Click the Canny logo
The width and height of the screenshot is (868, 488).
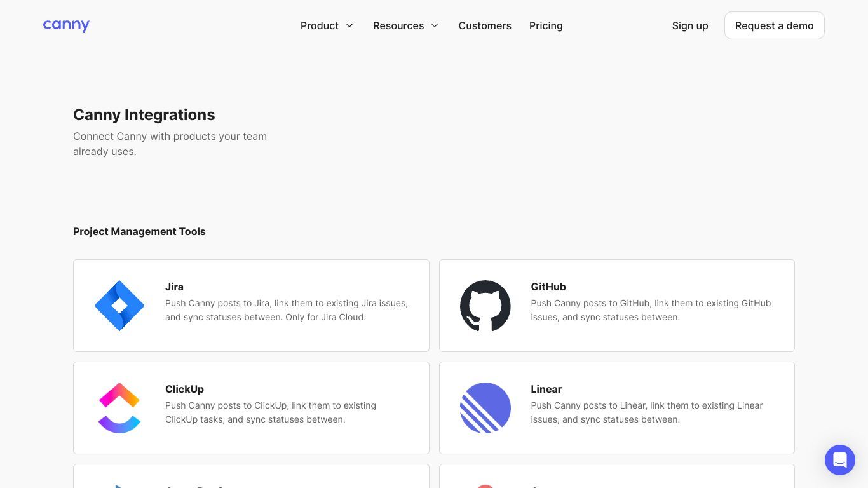(x=66, y=25)
